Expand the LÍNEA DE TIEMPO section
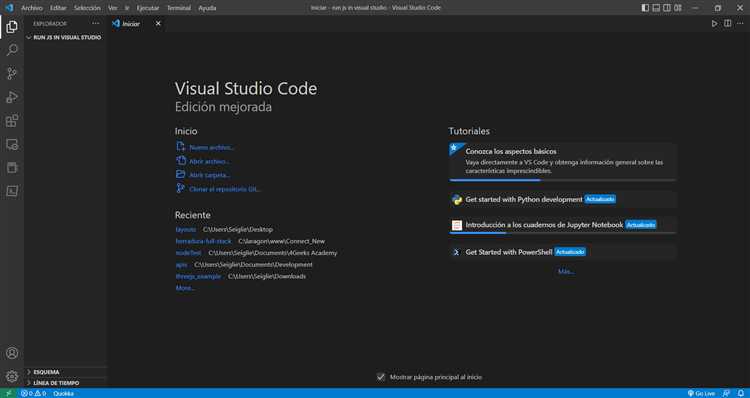 click(65, 383)
